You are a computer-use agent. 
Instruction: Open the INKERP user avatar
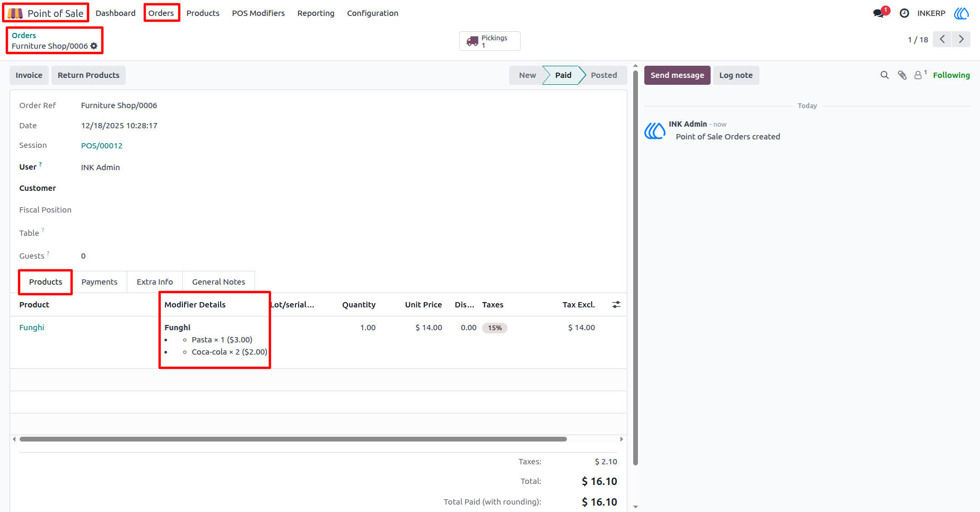(x=961, y=13)
